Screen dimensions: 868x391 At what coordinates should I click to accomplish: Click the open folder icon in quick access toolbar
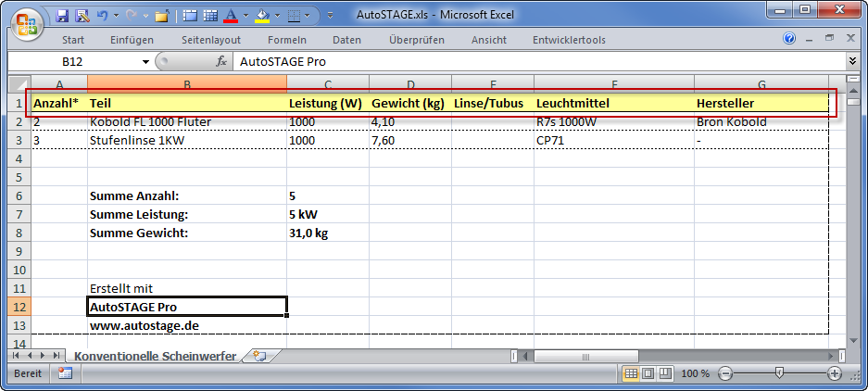[x=161, y=16]
